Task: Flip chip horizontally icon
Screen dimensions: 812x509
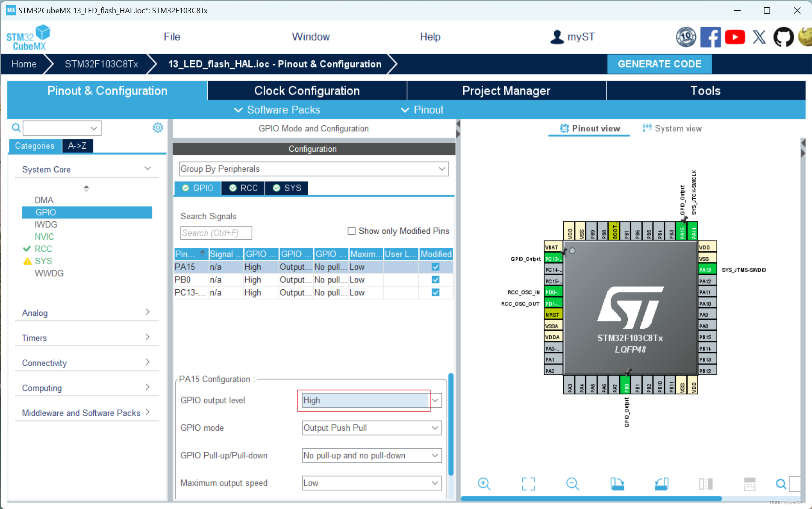Action: pos(706,484)
